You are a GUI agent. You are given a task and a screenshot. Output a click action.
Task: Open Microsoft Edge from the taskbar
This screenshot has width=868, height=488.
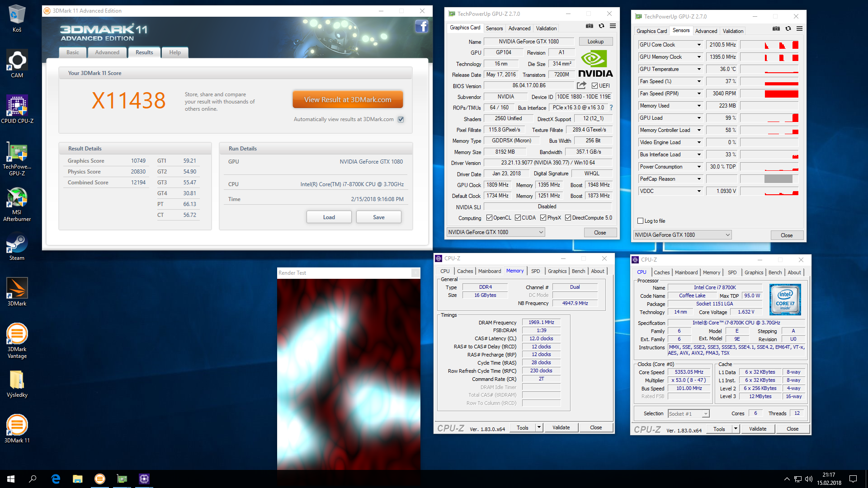click(x=56, y=479)
